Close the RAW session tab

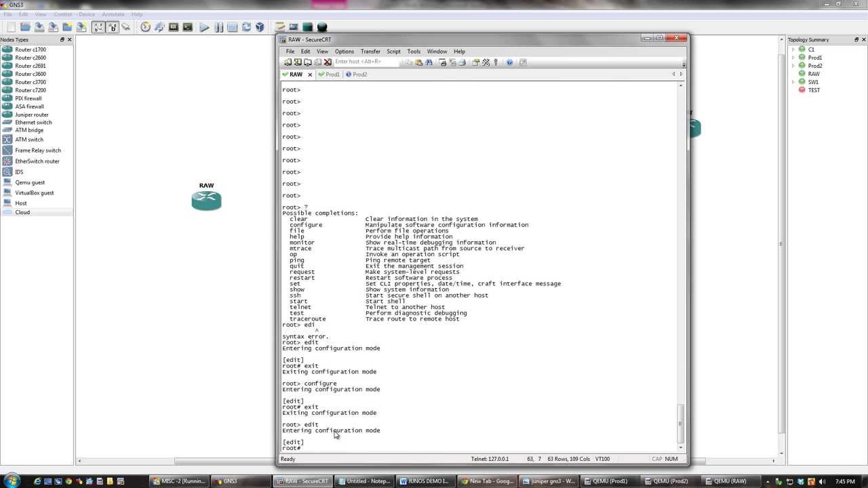pyautogui.click(x=310, y=75)
